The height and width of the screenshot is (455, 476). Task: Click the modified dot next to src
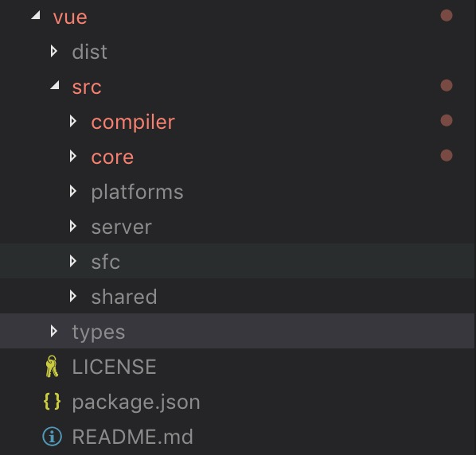click(447, 86)
